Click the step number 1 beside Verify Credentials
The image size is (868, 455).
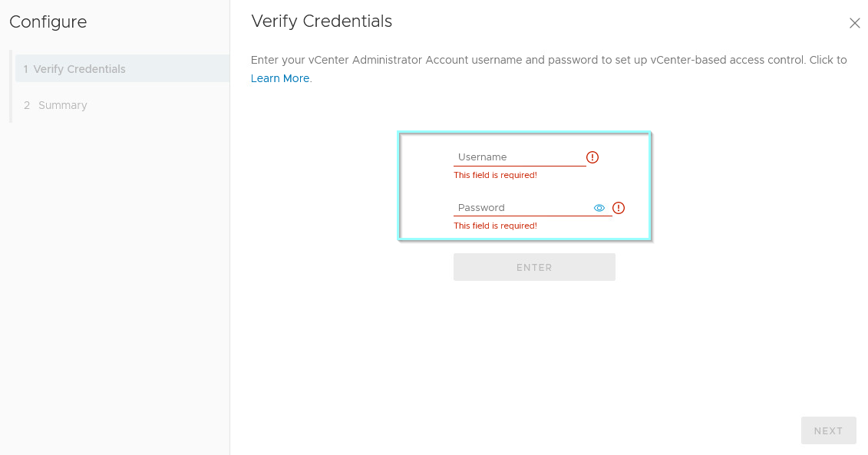(25, 69)
